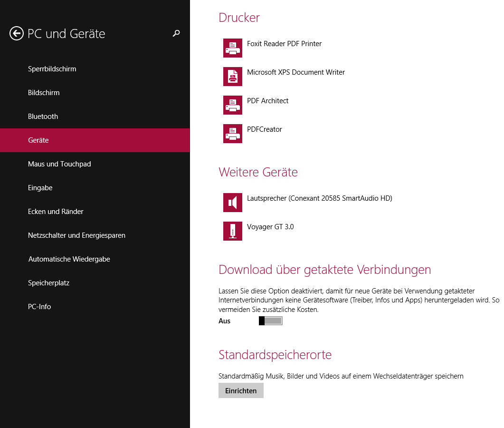The image size is (504, 428).
Task: Select the Voyager GT 3.0 drive icon
Action: pyautogui.click(x=233, y=231)
